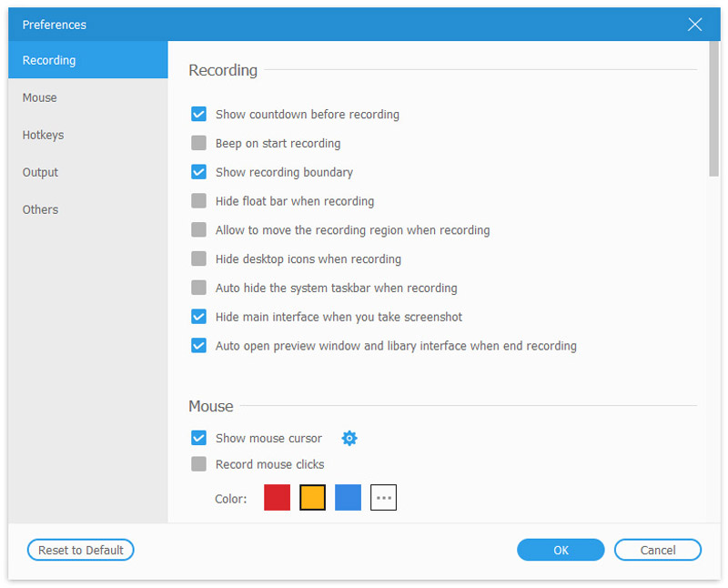
Task: Click the vertical scrollbar thumb
Action: [x=714, y=118]
